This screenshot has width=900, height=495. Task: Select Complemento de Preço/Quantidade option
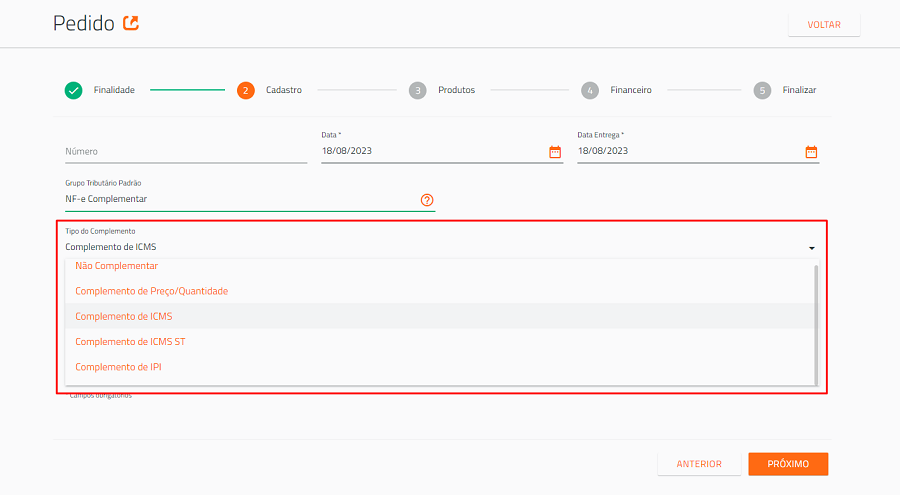coord(440,291)
